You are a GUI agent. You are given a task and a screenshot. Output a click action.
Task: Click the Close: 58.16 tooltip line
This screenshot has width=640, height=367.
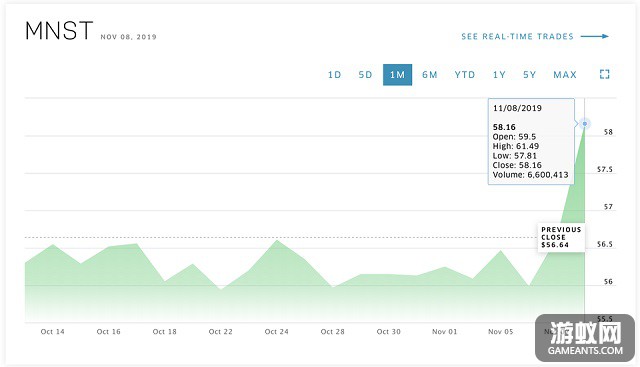coord(517,165)
